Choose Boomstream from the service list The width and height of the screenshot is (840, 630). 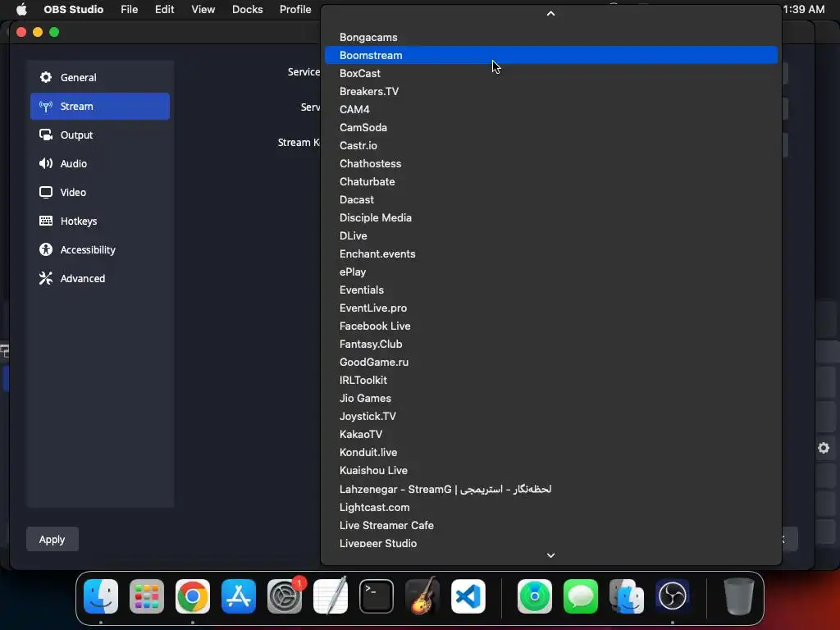[x=551, y=55]
